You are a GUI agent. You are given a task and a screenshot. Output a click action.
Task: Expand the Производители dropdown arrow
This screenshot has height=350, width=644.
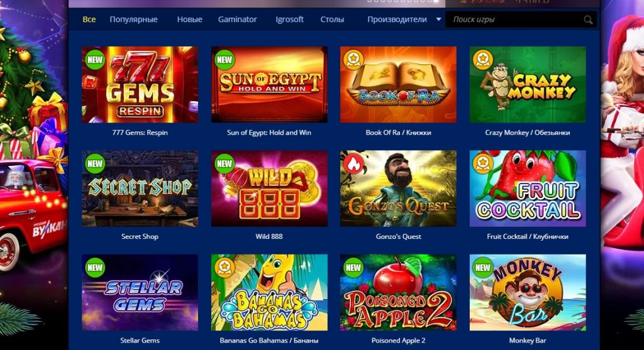[x=438, y=19]
